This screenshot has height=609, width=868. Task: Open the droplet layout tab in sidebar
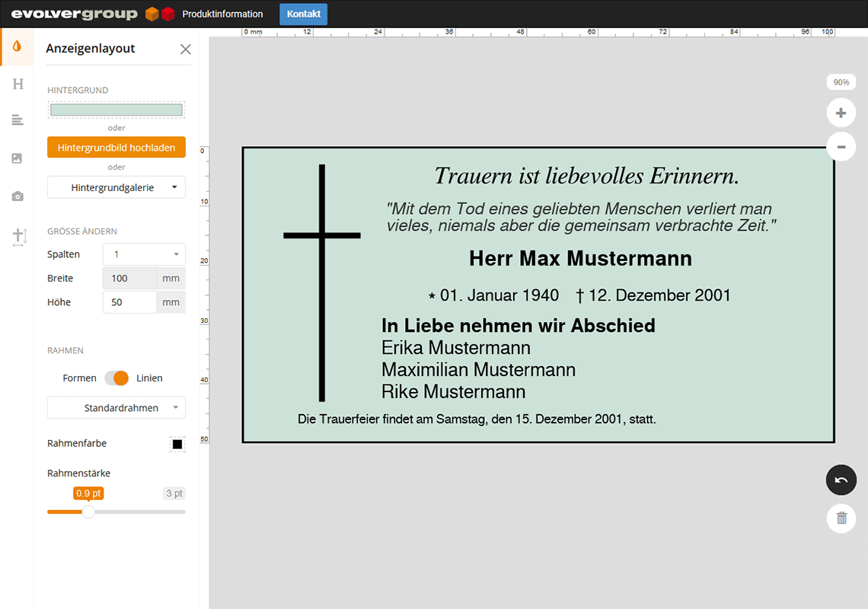click(17, 46)
